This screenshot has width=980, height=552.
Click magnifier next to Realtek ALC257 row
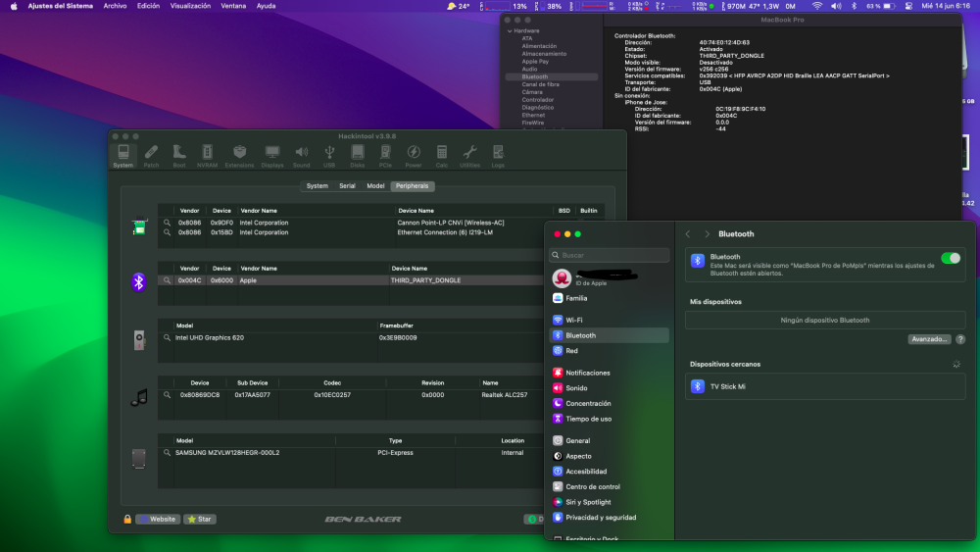tap(167, 395)
